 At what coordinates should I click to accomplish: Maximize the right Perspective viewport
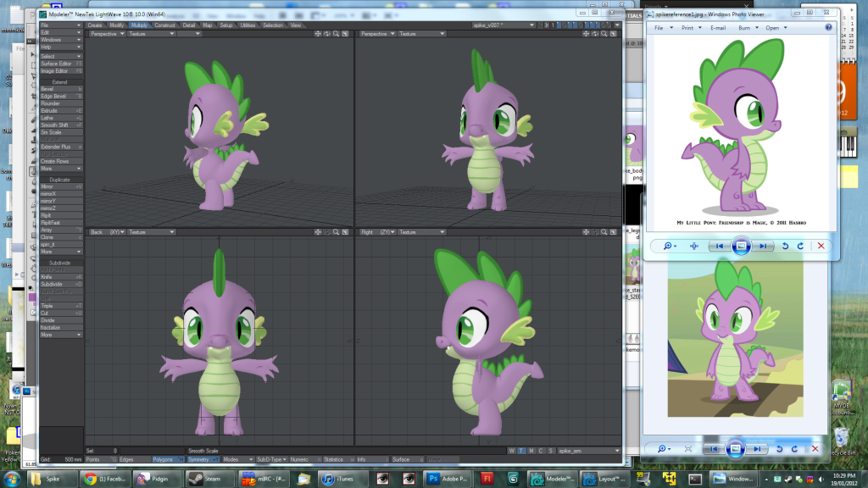[614, 34]
